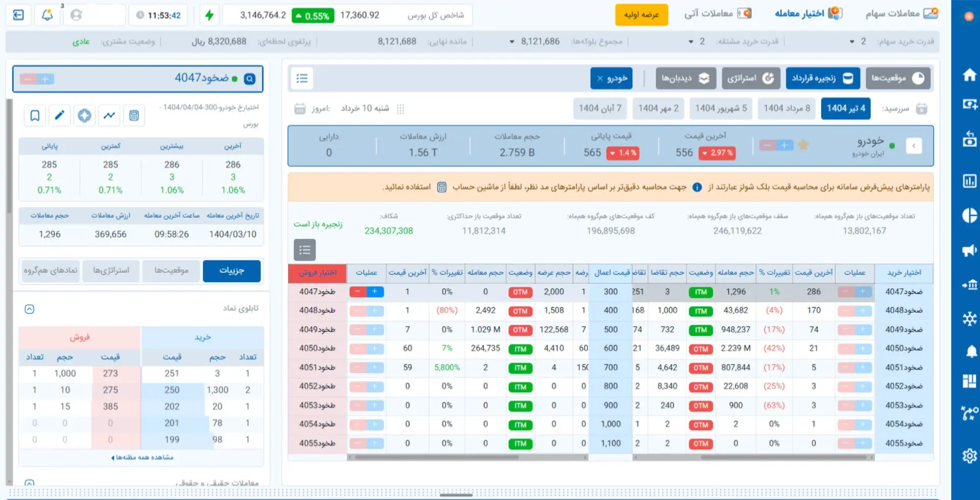Click مشاهده همه مظنه‌ها link

pos(142,457)
